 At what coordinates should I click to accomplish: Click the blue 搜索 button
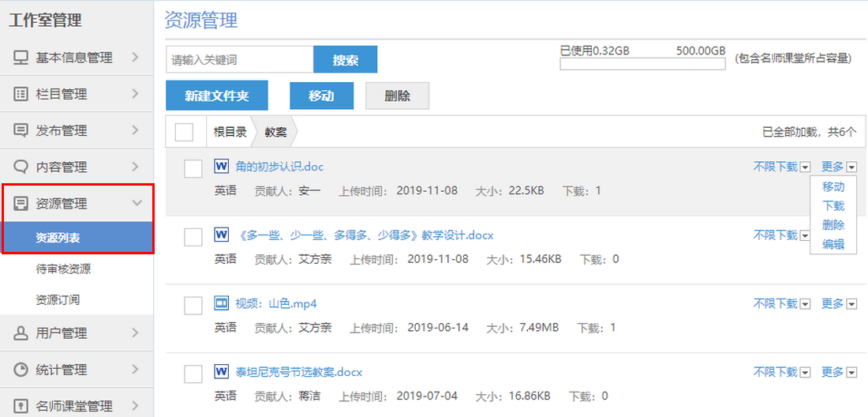pyautogui.click(x=345, y=60)
